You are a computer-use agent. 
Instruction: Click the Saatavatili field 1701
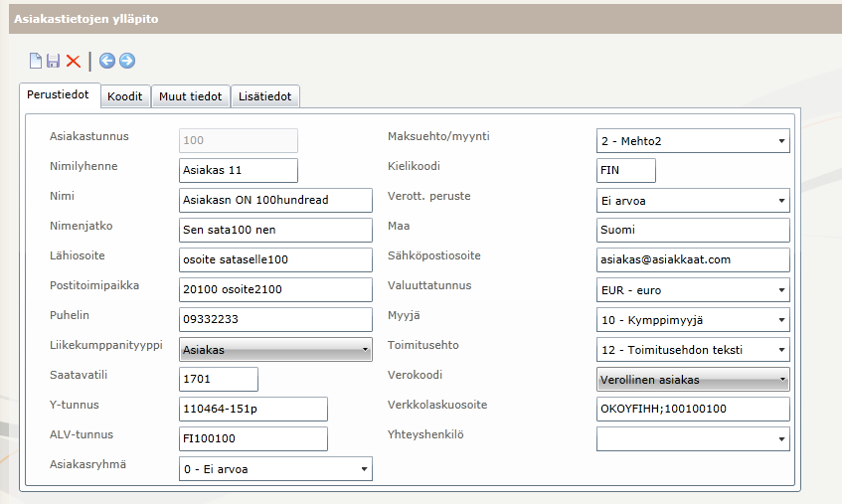219,379
